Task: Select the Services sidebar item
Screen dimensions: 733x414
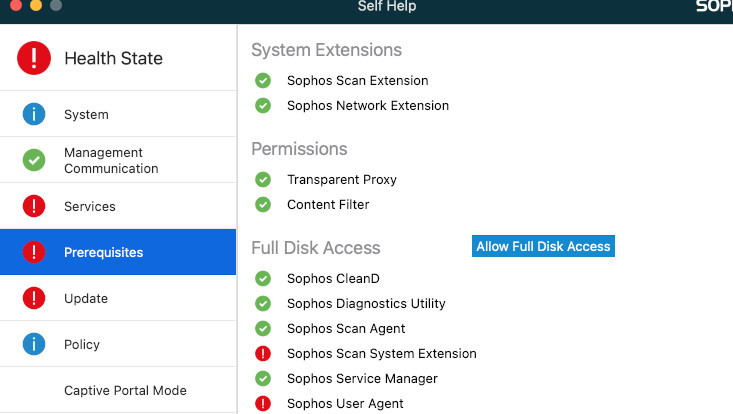Action: (x=118, y=206)
